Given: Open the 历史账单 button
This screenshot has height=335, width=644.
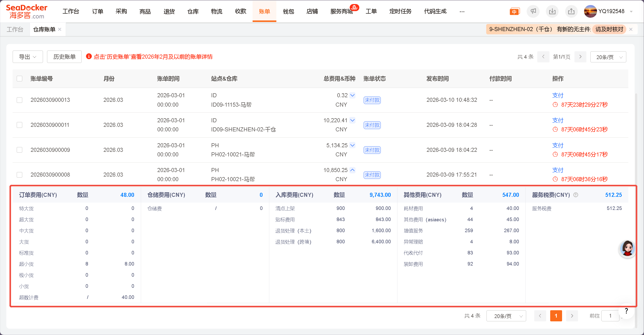Looking at the screenshot, I should pos(64,57).
